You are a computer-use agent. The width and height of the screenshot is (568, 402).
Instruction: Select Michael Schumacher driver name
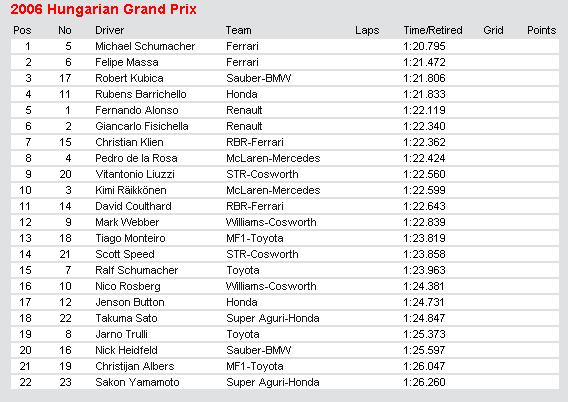tap(145, 46)
